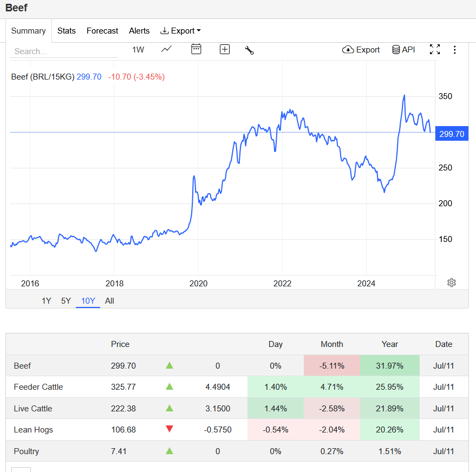Open the Feeder Cattle link
Viewport: 476px width, 472px height.
click(x=38, y=387)
